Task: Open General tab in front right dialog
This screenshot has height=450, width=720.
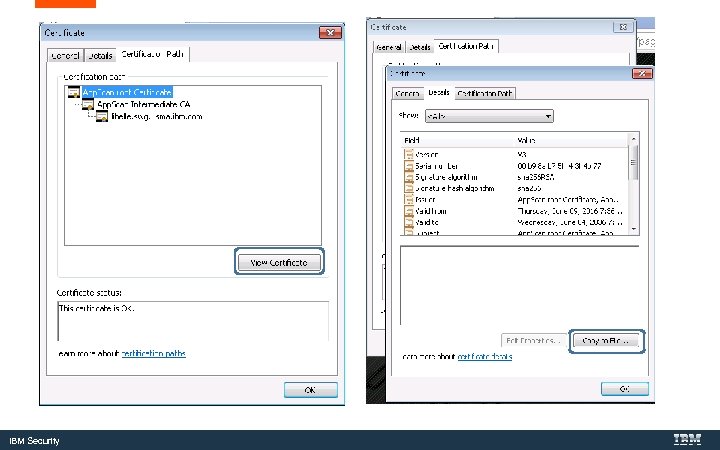Action: click(x=407, y=94)
